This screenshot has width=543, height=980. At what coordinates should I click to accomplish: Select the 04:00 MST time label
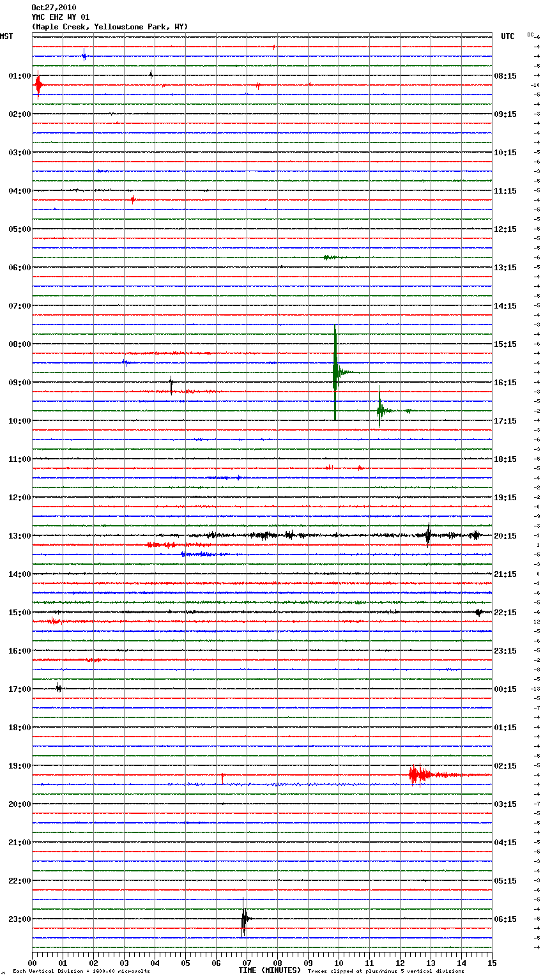coord(20,191)
